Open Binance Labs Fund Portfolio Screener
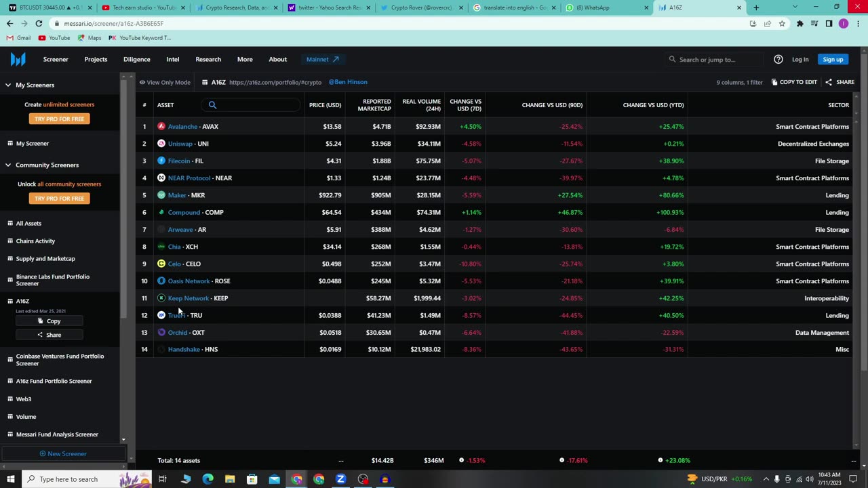This screenshot has height=488, width=868. pos(52,280)
